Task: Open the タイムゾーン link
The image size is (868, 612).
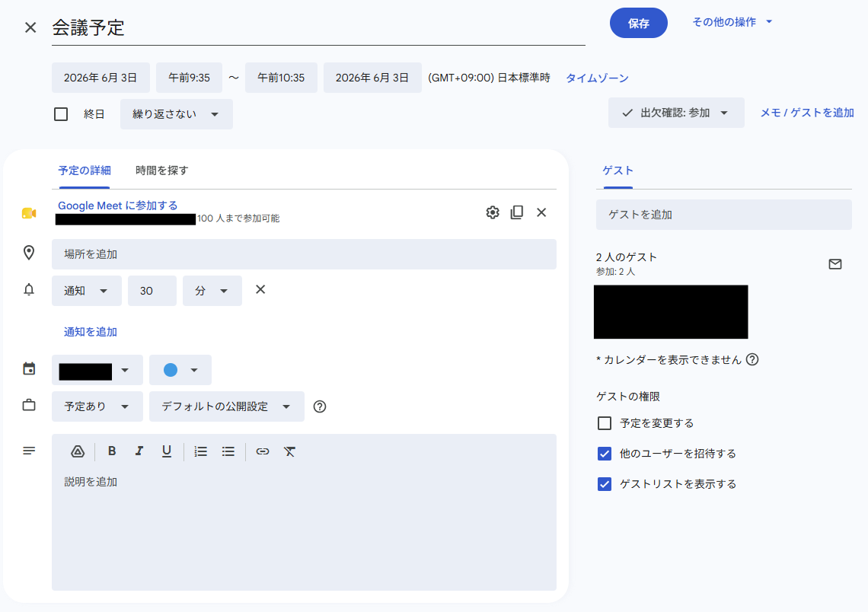Action: click(x=597, y=78)
